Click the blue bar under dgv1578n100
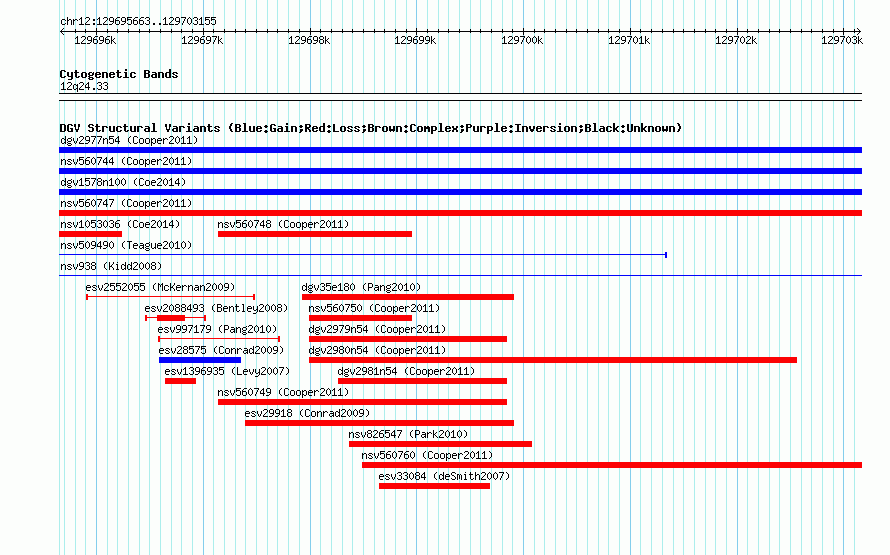 coord(460,192)
